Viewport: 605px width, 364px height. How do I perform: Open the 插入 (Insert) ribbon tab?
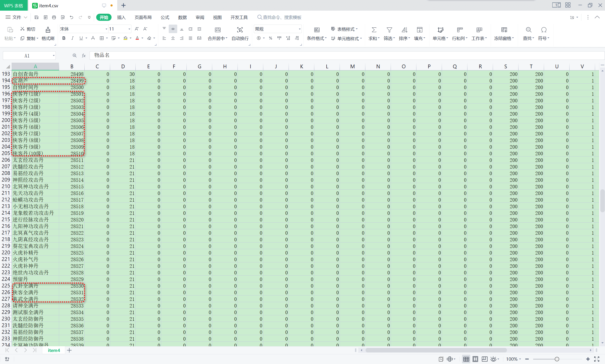[x=121, y=17]
